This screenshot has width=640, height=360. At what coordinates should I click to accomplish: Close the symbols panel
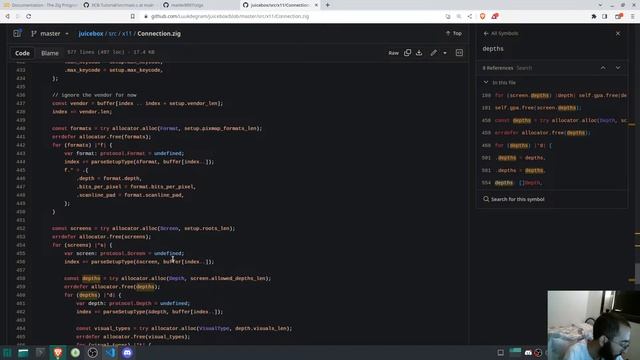click(618, 33)
